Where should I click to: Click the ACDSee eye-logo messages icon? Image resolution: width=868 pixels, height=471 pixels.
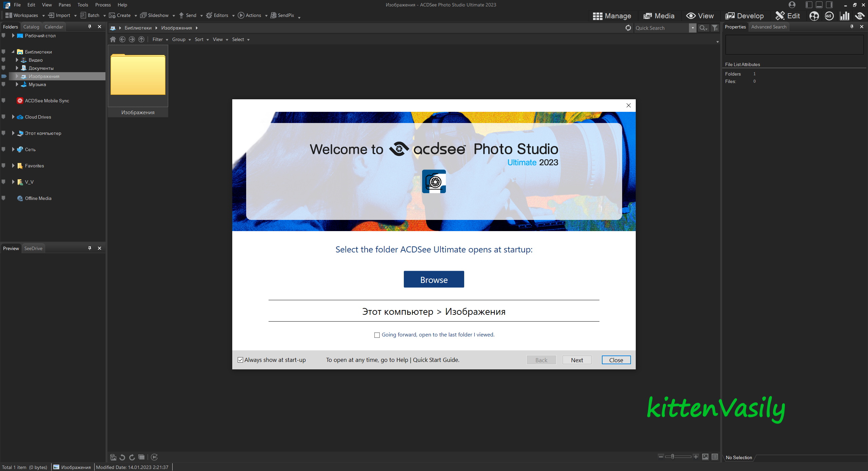860,16
